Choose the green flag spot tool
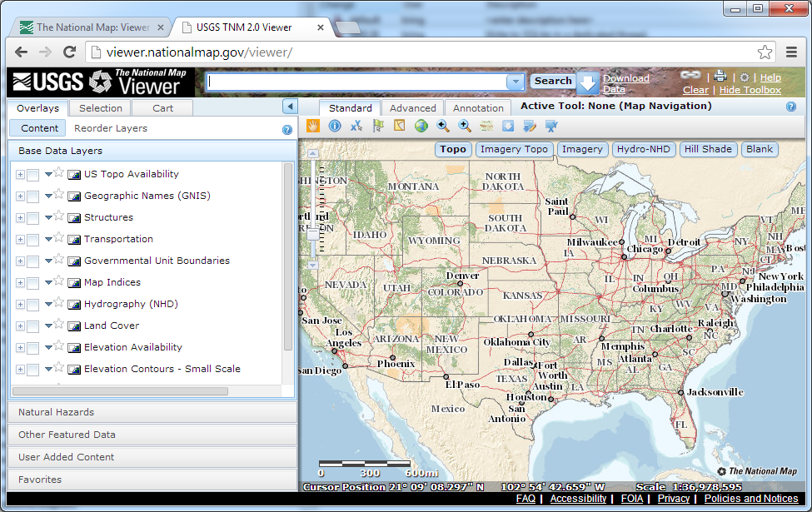 pos(378,126)
